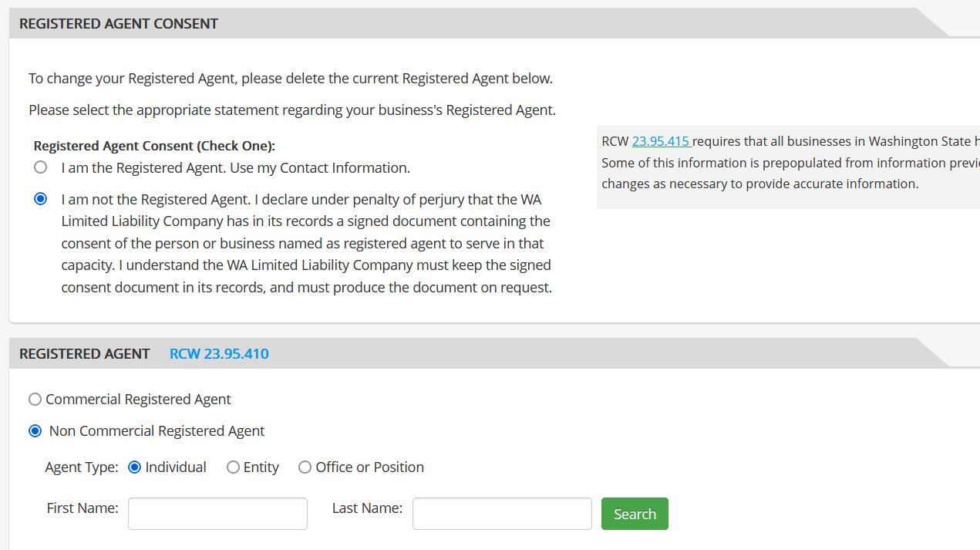Screen dimensions: 980x550
Task: Set Agent Type to Entity
Action: click(x=233, y=467)
